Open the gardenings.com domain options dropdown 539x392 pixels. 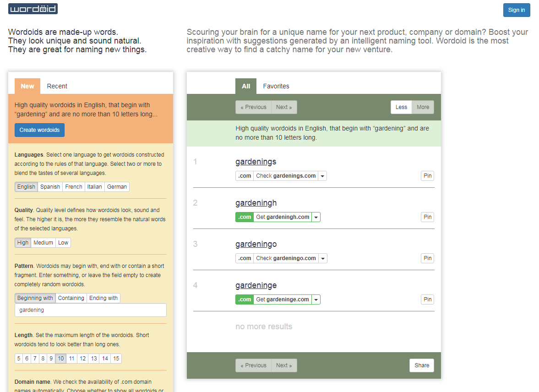322,175
